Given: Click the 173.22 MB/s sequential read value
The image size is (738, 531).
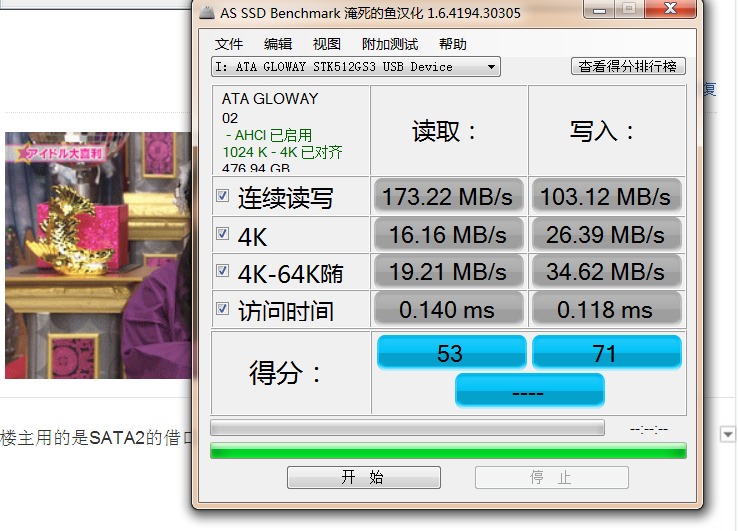Looking at the screenshot, I should [x=449, y=196].
